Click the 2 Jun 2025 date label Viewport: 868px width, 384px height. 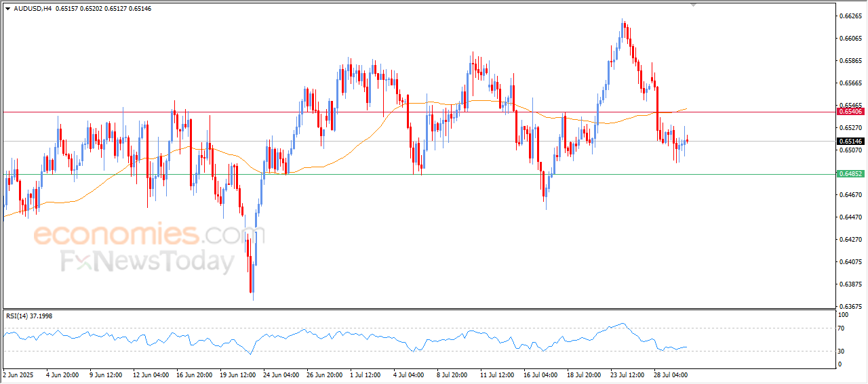tap(18, 374)
